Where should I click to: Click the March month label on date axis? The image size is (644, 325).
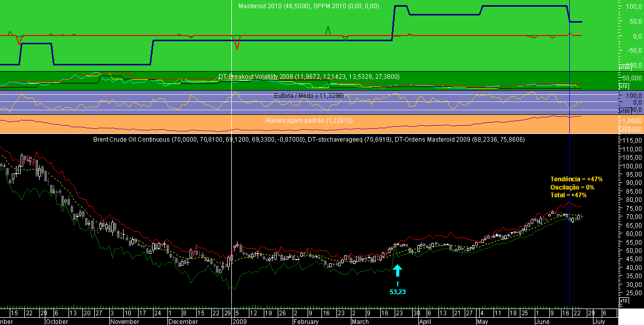click(360, 321)
